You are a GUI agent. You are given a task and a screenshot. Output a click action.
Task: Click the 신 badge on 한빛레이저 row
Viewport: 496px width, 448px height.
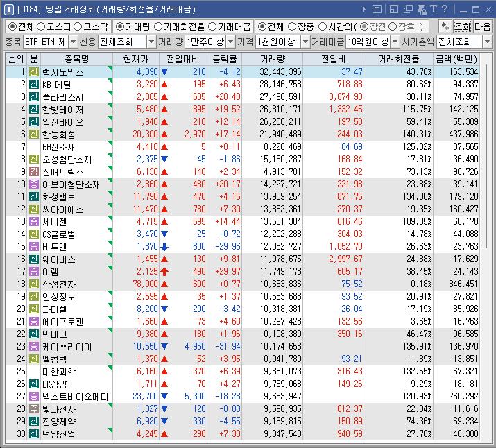point(34,110)
